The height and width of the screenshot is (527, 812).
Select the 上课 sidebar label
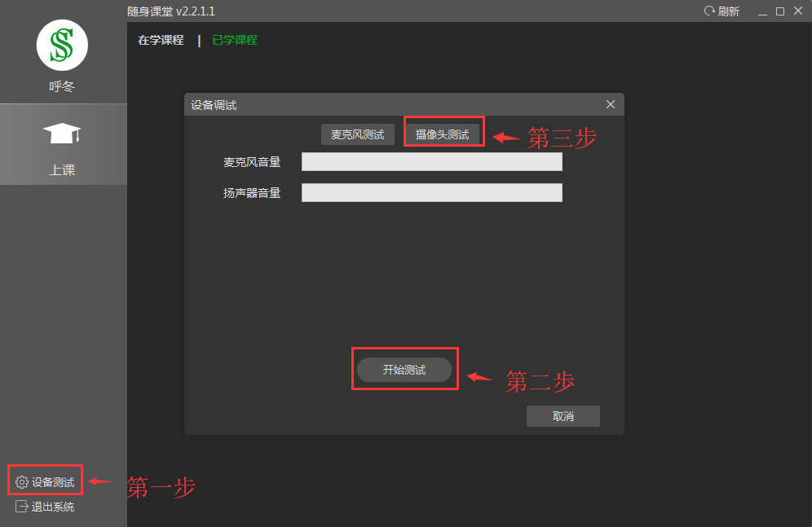[62, 170]
